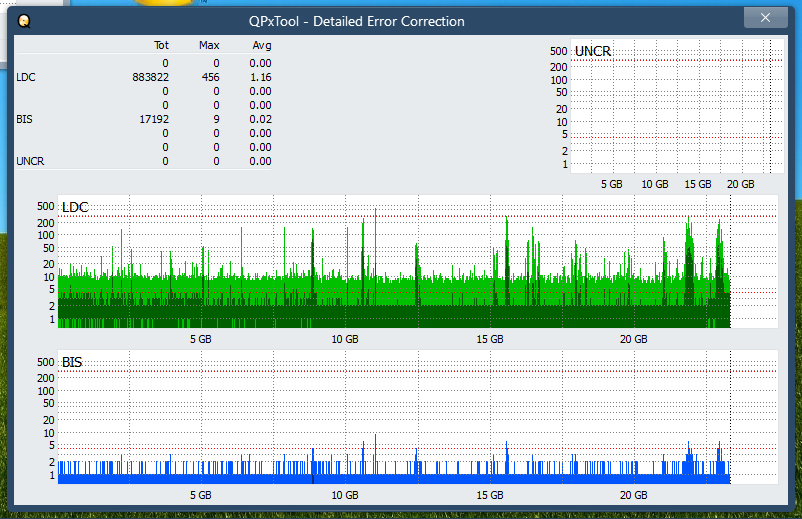This screenshot has height=519, width=802.
Task: Click the QPxTool app icon in title bar
Action: click(x=24, y=20)
